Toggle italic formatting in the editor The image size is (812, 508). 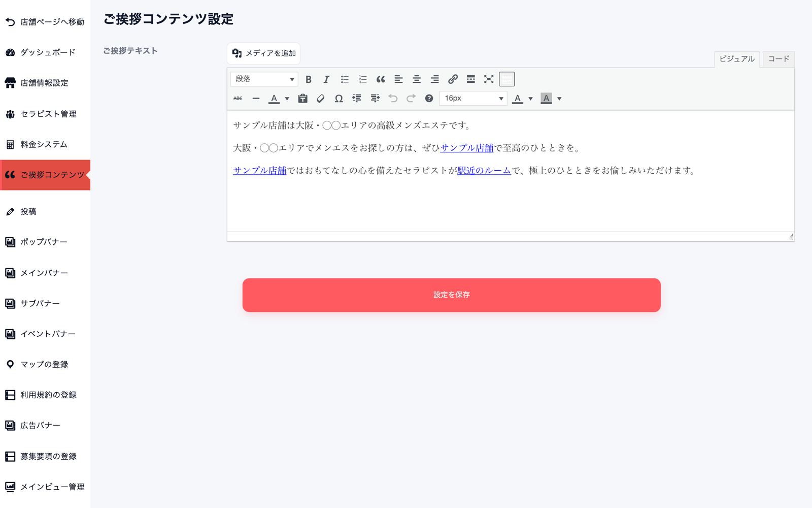pyautogui.click(x=326, y=79)
